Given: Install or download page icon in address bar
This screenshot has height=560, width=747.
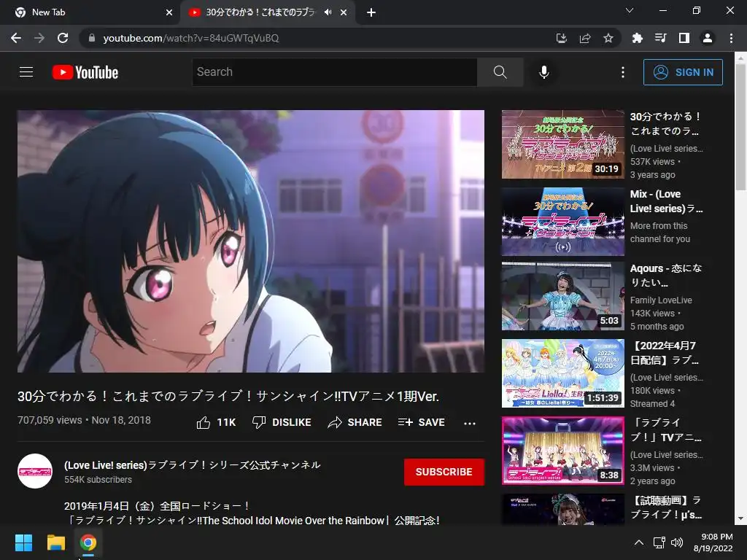Looking at the screenshot, I should (562, 38).
